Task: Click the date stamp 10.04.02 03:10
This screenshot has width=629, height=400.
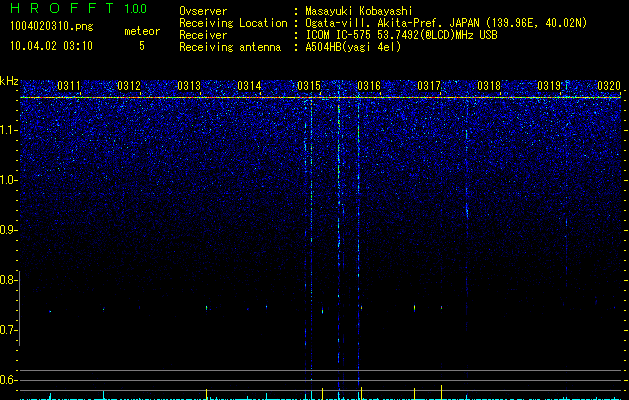Action: [x=51, y=46]
